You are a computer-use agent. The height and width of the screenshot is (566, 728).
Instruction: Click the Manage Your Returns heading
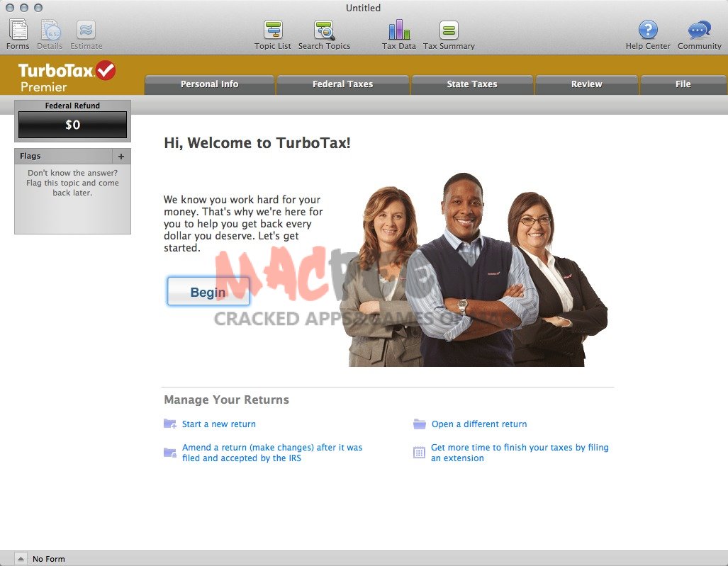point(227,400)
